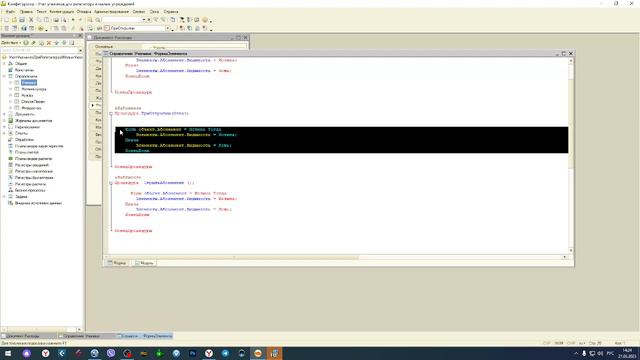Select Обработки in configuration tree

coord(24,140)
